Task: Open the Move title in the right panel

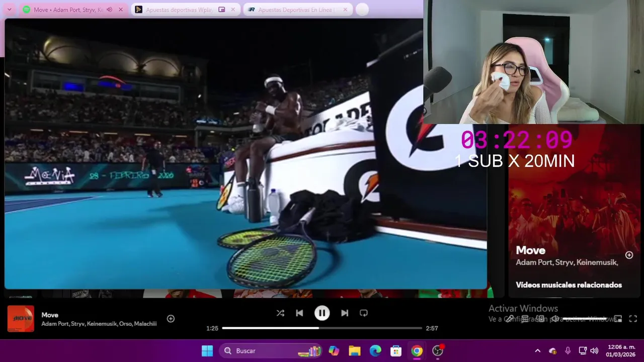Action: tap(530, 250)
